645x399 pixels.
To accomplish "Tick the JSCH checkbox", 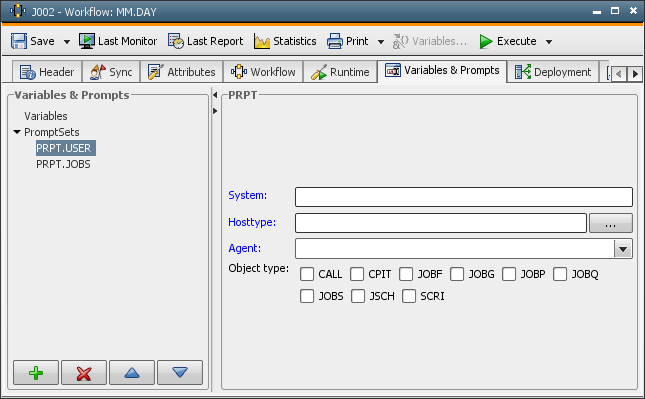I will (x=358, y=296).
